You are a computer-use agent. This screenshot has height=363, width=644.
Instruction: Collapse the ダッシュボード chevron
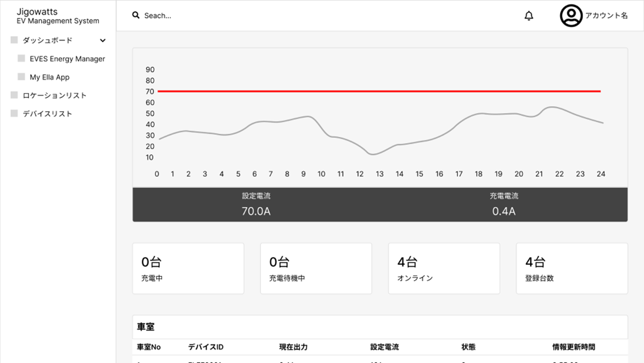click(103, 41)
